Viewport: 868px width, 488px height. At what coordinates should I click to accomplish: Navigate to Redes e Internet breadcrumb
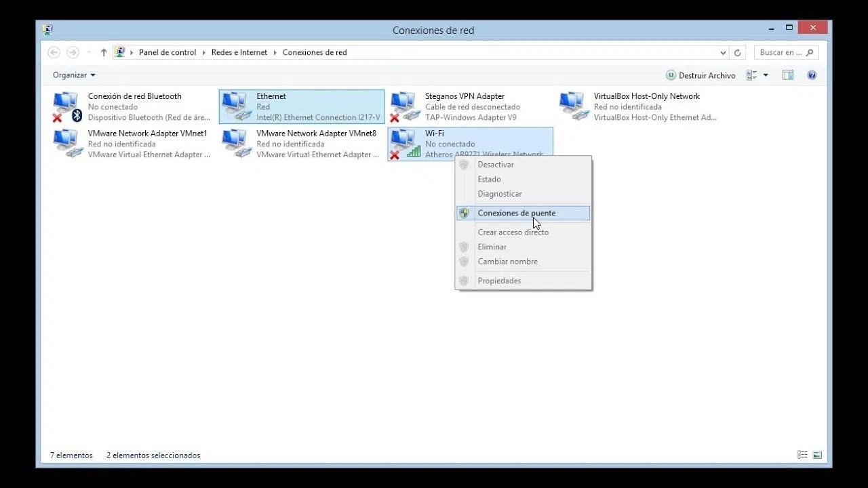tap(239, 52)
